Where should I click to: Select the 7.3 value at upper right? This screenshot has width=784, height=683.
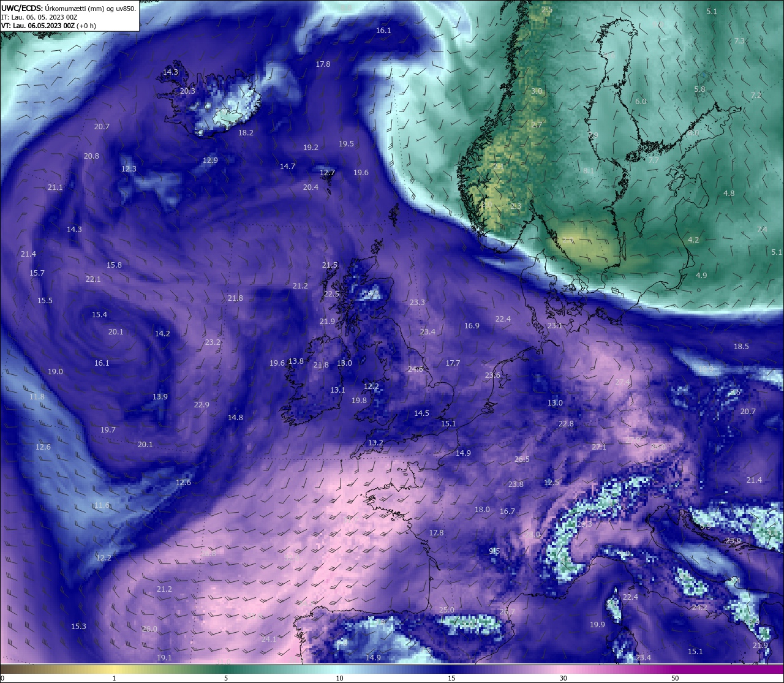click(739, 40)
